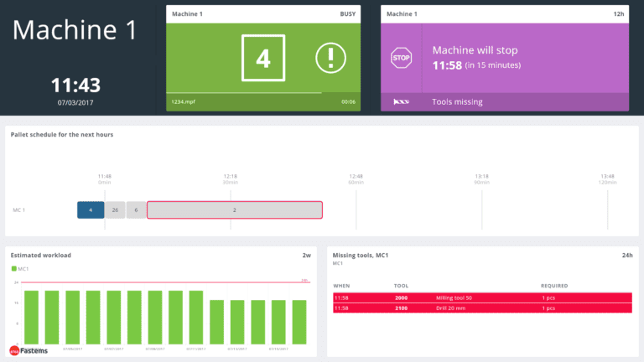Click the Estimated workload heading
This screenshot has width=644, height=362.
40,256
